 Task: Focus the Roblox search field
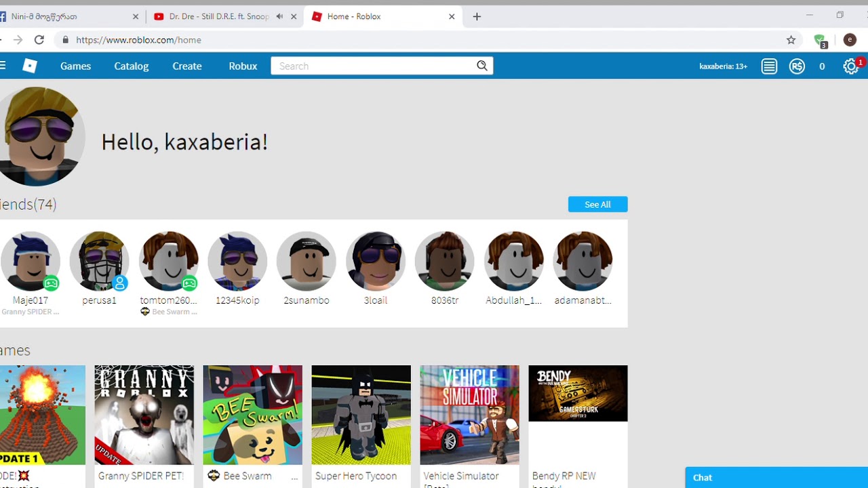coord(382,66)
